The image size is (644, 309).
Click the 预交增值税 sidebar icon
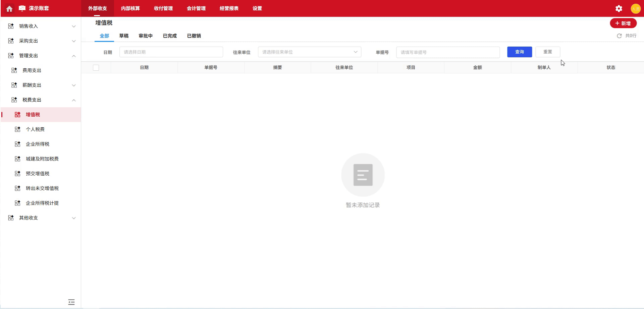pyautogui.click(x=17, y=173)
